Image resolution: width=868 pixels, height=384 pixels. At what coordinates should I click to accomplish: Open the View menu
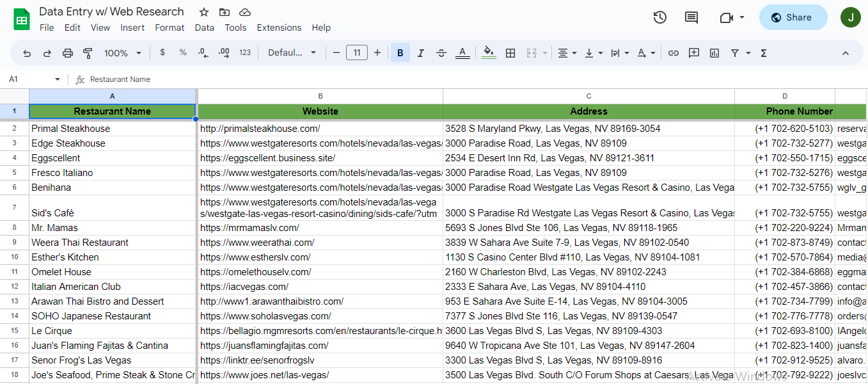coord(100,28)
